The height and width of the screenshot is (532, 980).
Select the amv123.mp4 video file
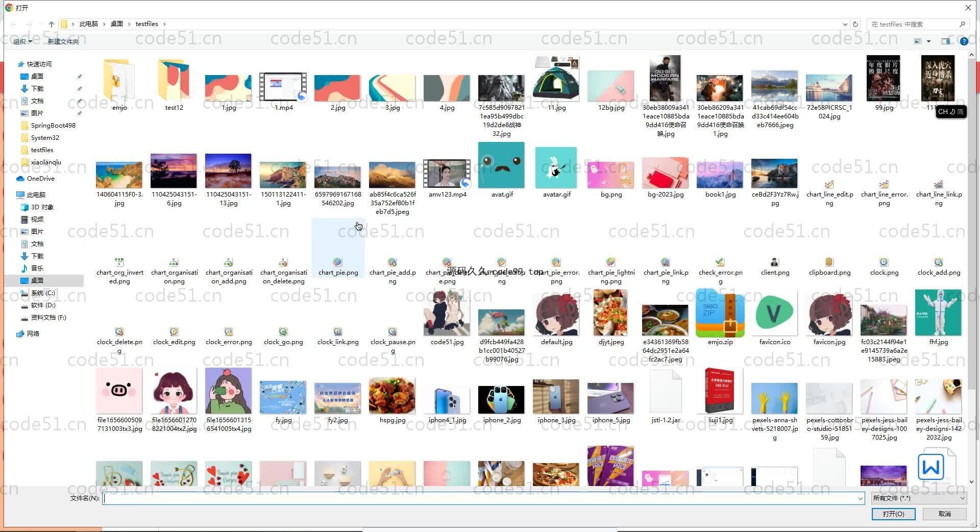click(x=447, y=174)
